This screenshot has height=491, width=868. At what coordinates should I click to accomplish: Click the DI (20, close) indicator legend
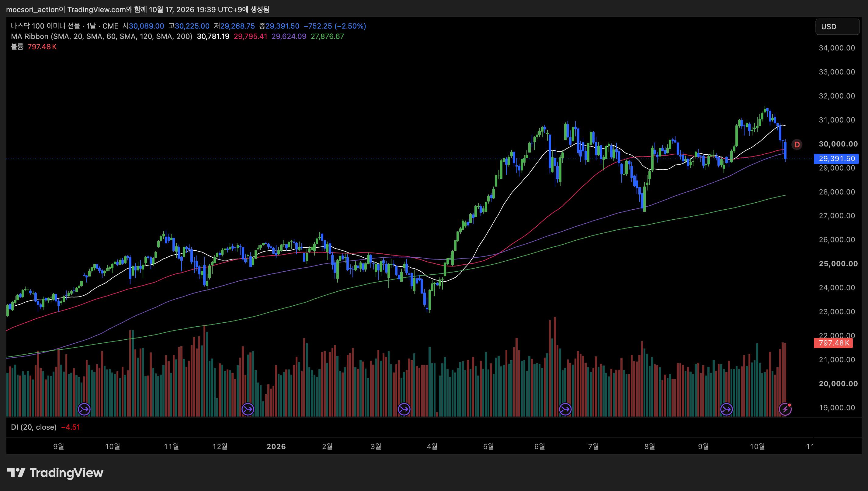point(34,427)
